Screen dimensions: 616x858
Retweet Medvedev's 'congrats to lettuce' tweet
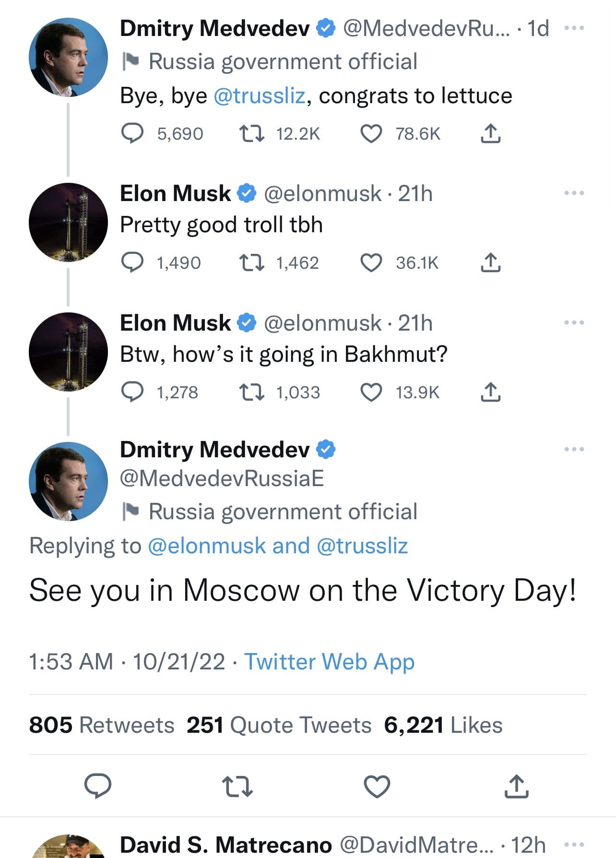pyautogui.click(x=251, y=134)
